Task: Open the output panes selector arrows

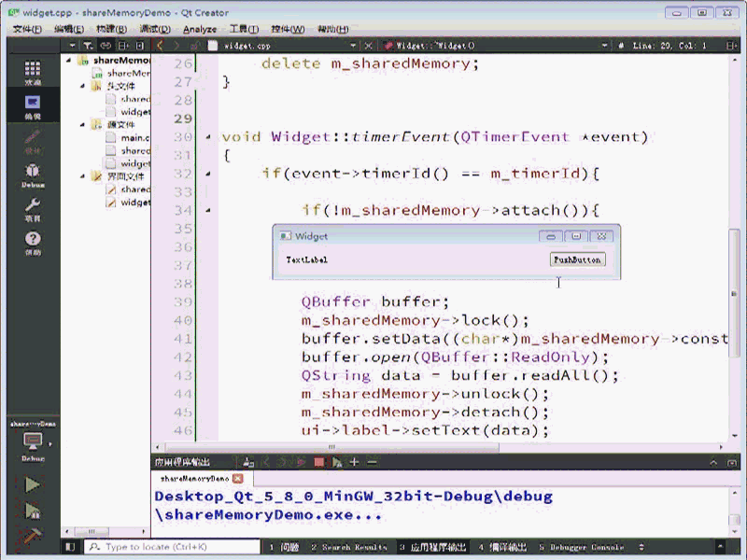Action: pyautogui.click(x=641, y=547)
